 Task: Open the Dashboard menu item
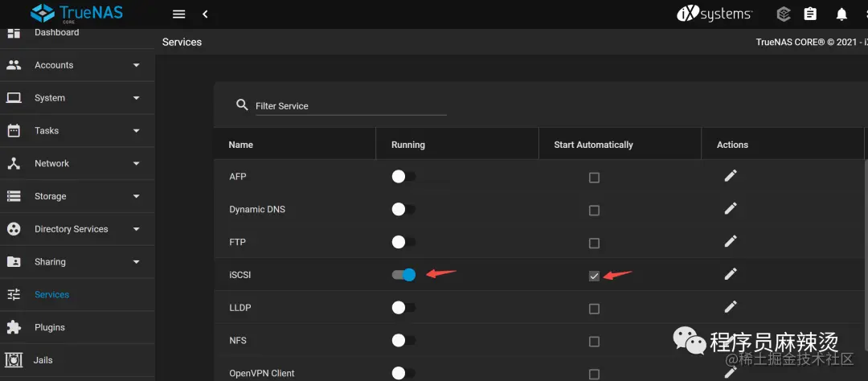77,36
